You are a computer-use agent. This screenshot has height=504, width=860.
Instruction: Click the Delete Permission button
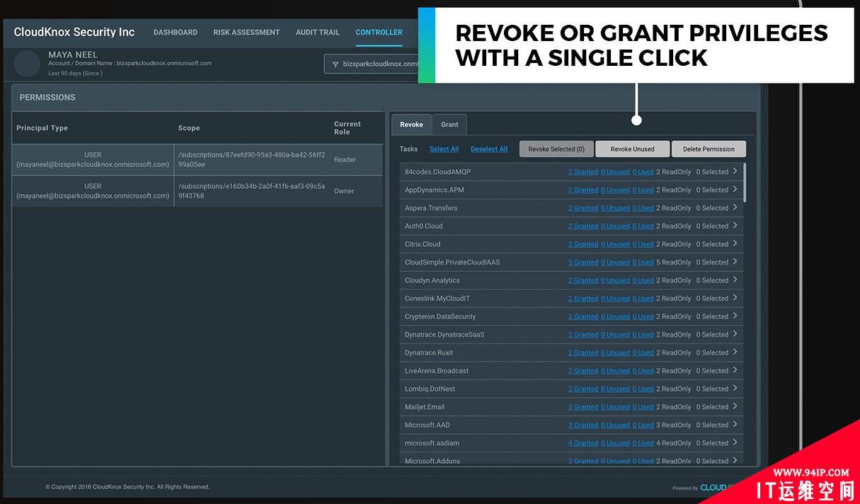pos(709,149)
